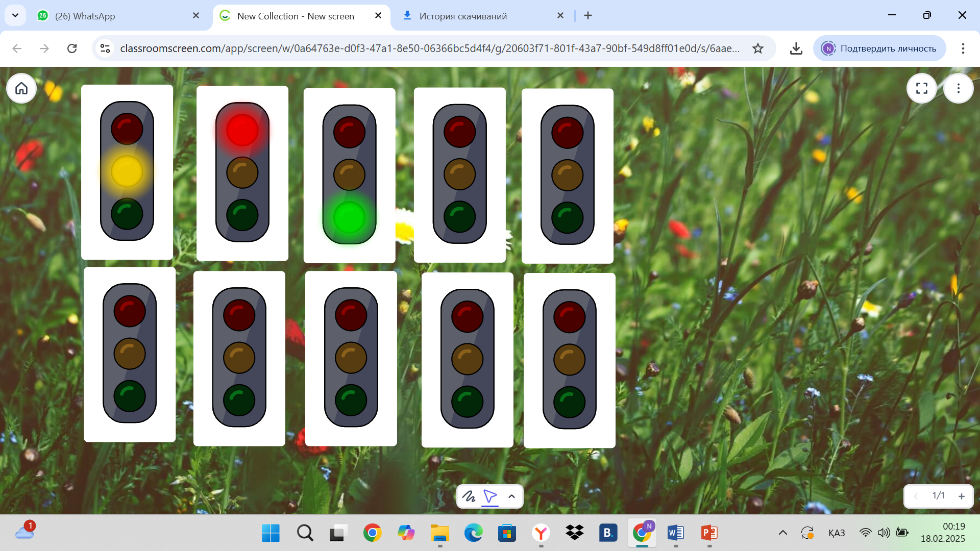This screenshot has width=980, height=551.
Task: Turn off the lit yellow light
Action: pos(127,171)
